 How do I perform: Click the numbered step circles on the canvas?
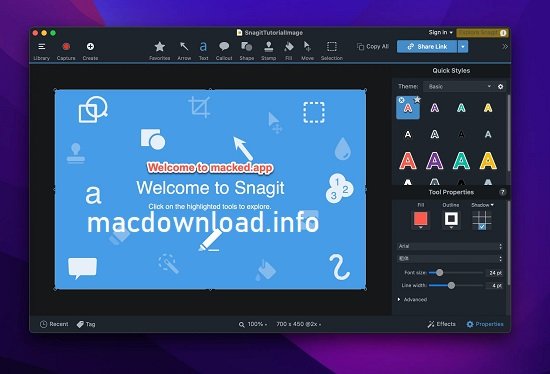coord(339,188)
